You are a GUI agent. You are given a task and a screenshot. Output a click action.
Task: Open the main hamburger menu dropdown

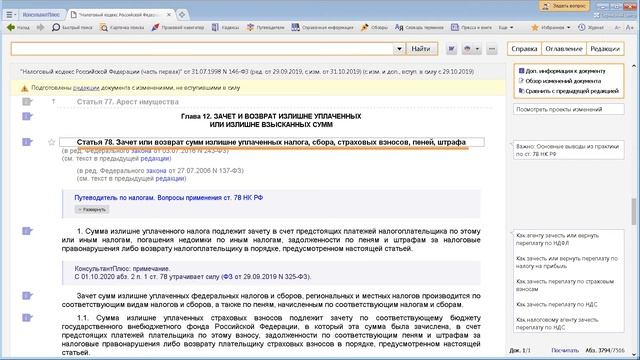point(11,14)
